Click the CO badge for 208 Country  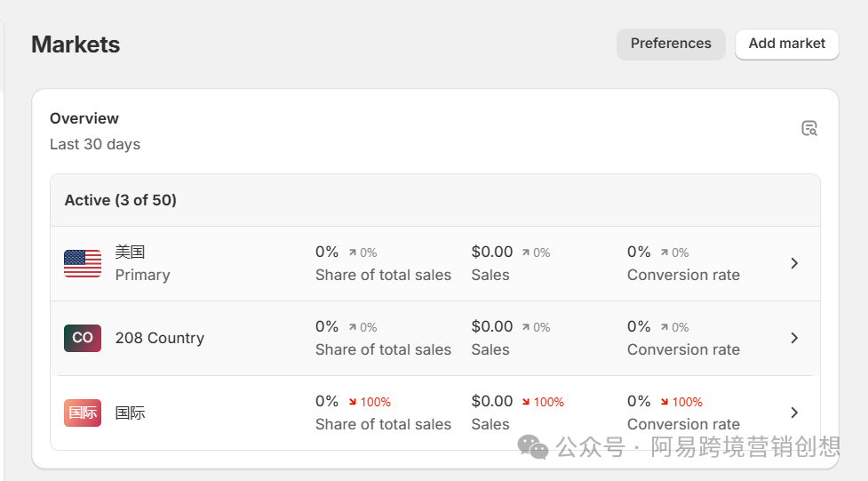tap(83, 338)
